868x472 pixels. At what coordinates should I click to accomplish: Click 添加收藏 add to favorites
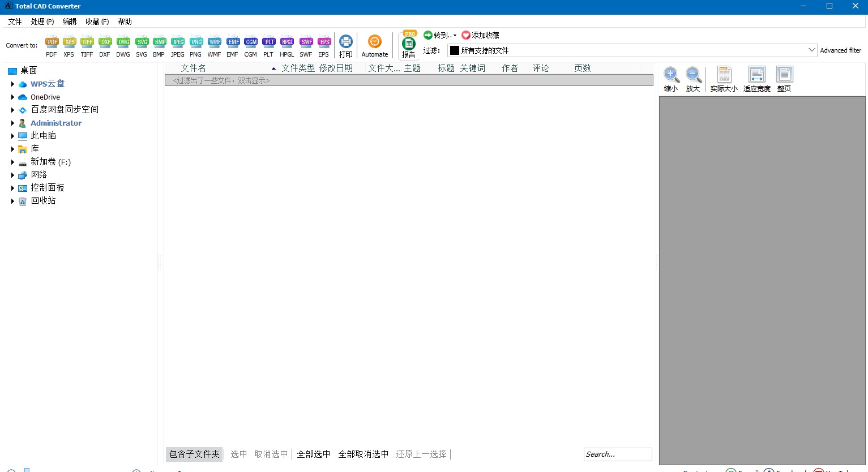[480, 35]
